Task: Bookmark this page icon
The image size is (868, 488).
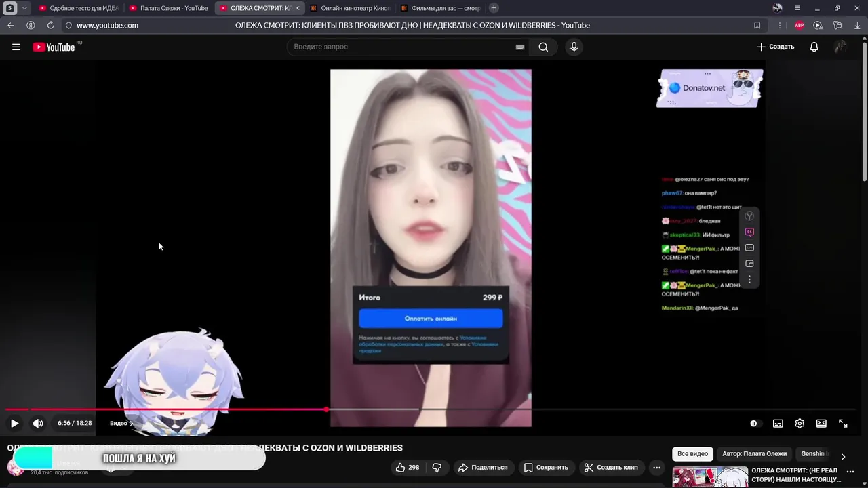Action: pos(757,25)
